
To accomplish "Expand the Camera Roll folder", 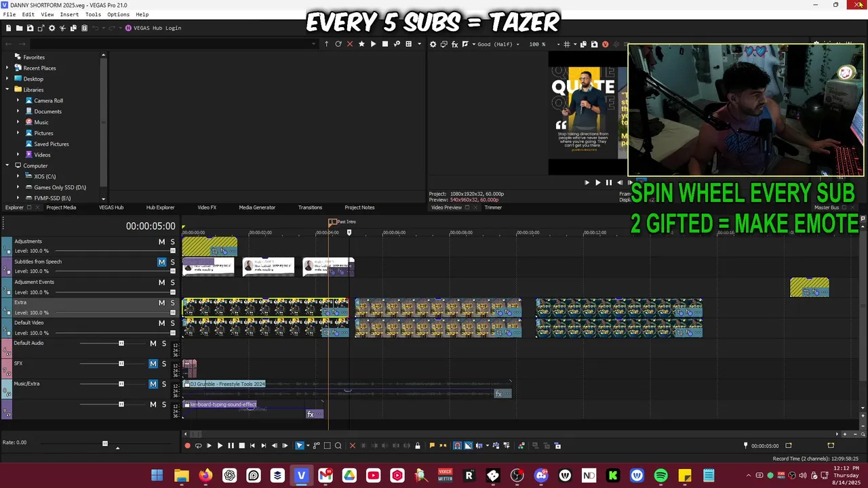I will tap(18, 100).
